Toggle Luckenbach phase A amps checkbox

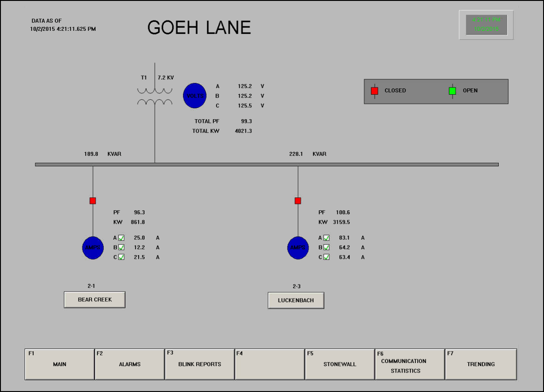[326, 238]
